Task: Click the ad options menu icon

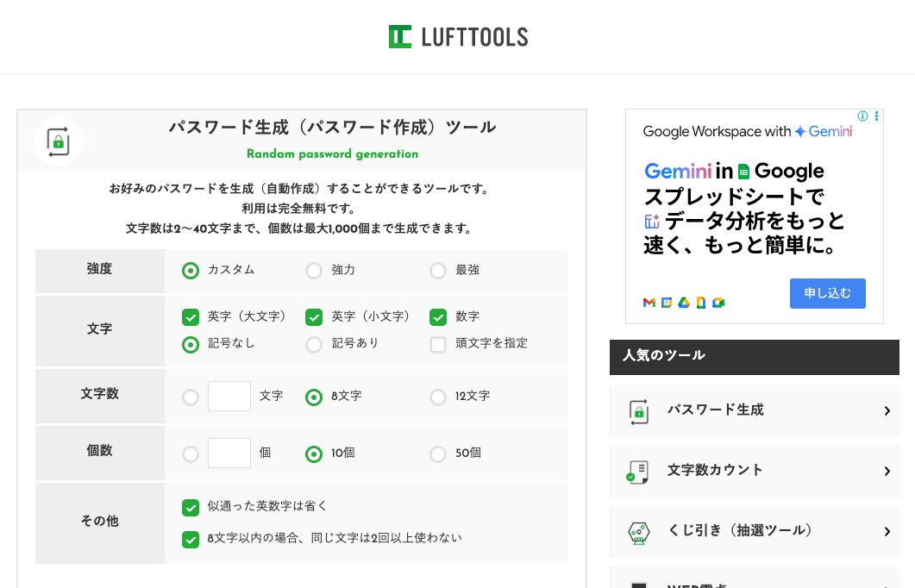Action: point(876,116)
